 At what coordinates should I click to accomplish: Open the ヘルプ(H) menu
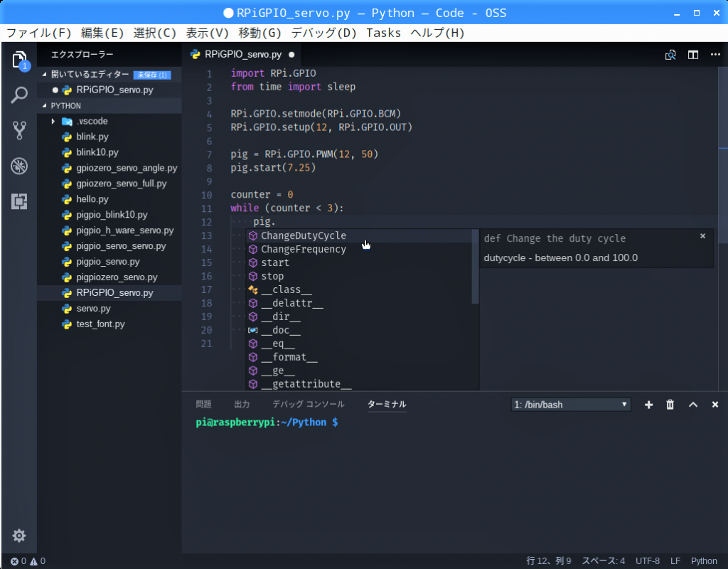(x=437, y=33)
